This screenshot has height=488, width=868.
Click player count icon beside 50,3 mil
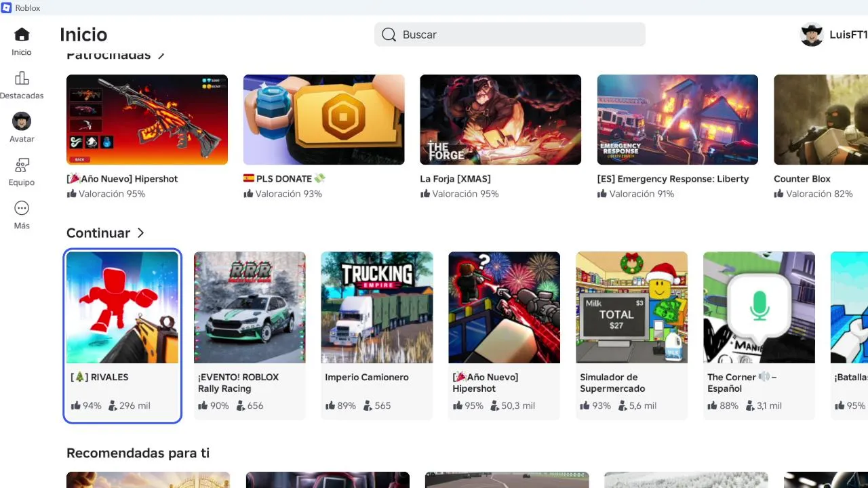tap(495, 406)
